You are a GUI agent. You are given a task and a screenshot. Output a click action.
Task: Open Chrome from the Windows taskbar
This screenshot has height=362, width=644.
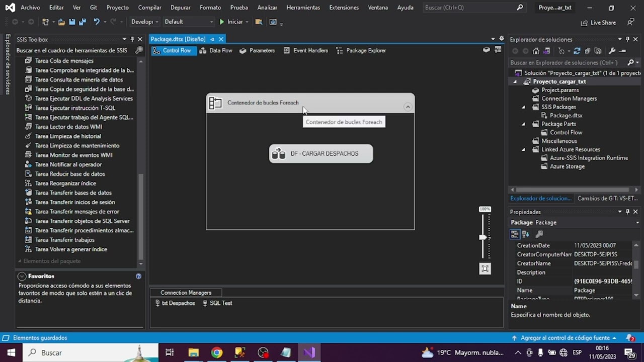216,352
